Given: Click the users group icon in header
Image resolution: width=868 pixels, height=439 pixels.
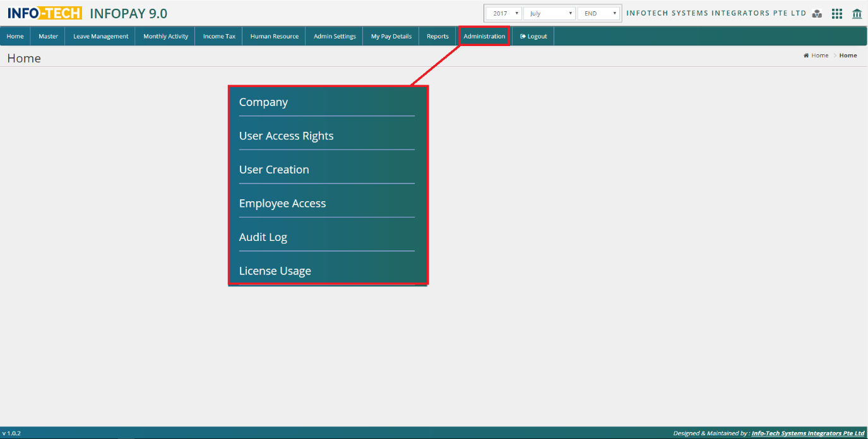Looking at the screenshot, I should coord(817,14).
